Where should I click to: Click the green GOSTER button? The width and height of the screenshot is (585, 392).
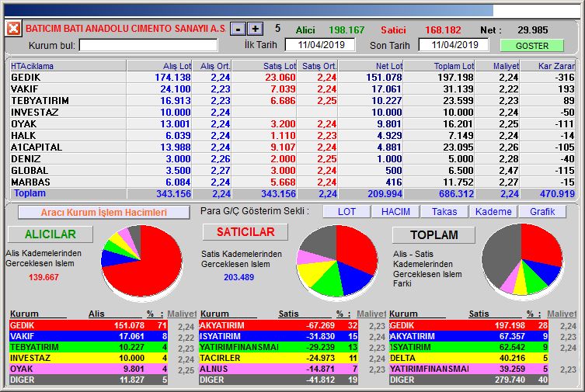point(531,46)
